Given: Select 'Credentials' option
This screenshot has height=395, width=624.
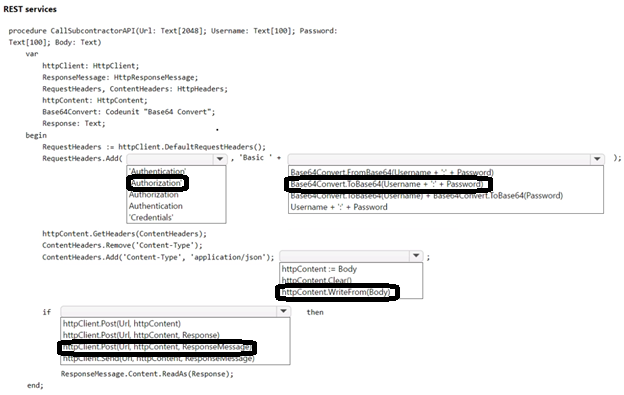Looking at the screenshot, I should click(x=151, y=218).
